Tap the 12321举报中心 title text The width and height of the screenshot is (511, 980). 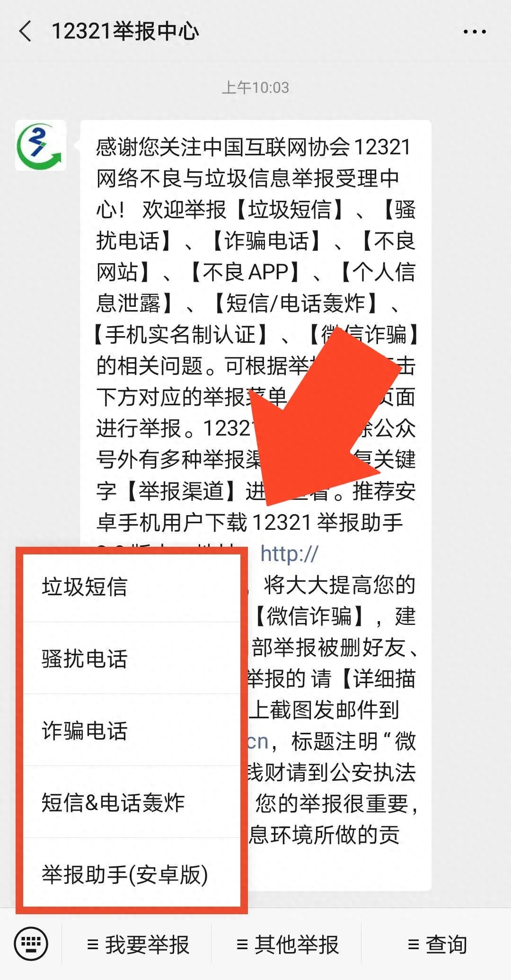coord(125,31)
